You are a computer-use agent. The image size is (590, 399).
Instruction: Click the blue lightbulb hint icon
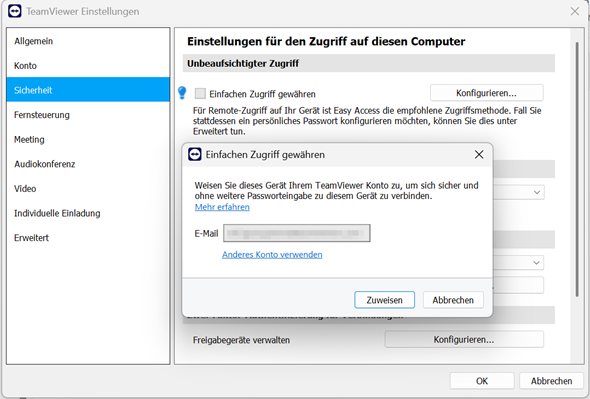pyautogui.click(x=182, y=93)
